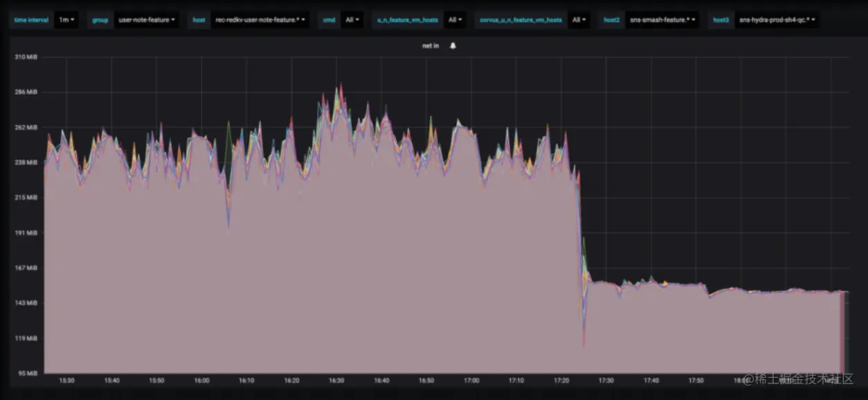Click the 262 MiB y-axis label
Screen dimensions: 868x400
point(25,127)
